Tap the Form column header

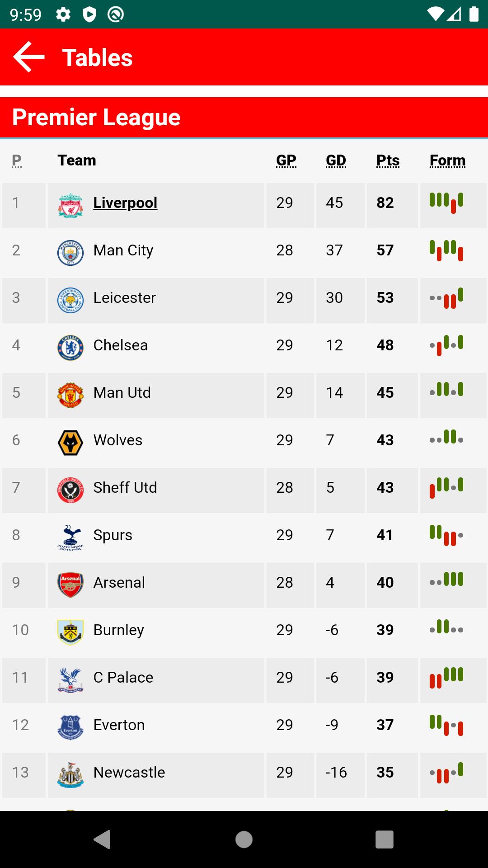(447, 160)
